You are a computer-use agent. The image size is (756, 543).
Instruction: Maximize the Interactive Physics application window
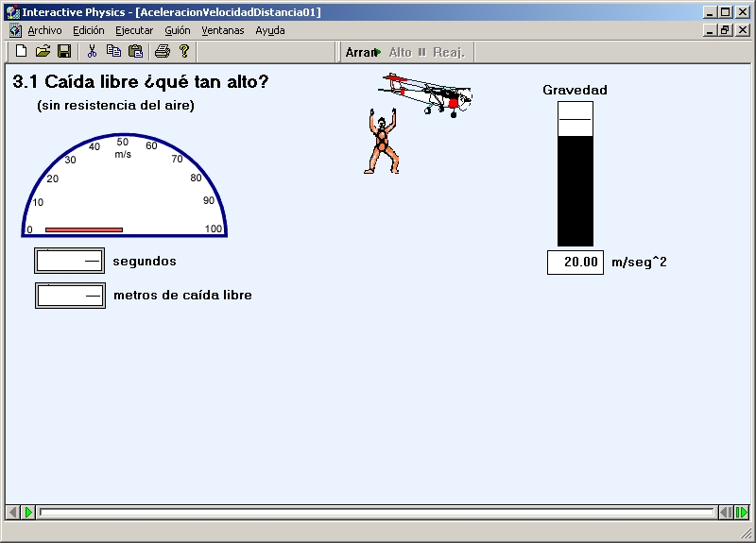tap(726, 12)
